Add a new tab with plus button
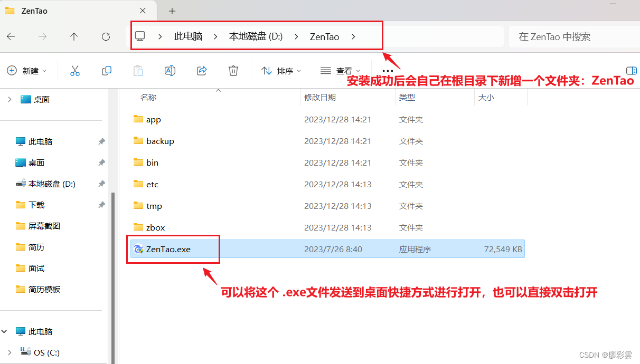Screen dimensions: 640x364 coord(172,11)
